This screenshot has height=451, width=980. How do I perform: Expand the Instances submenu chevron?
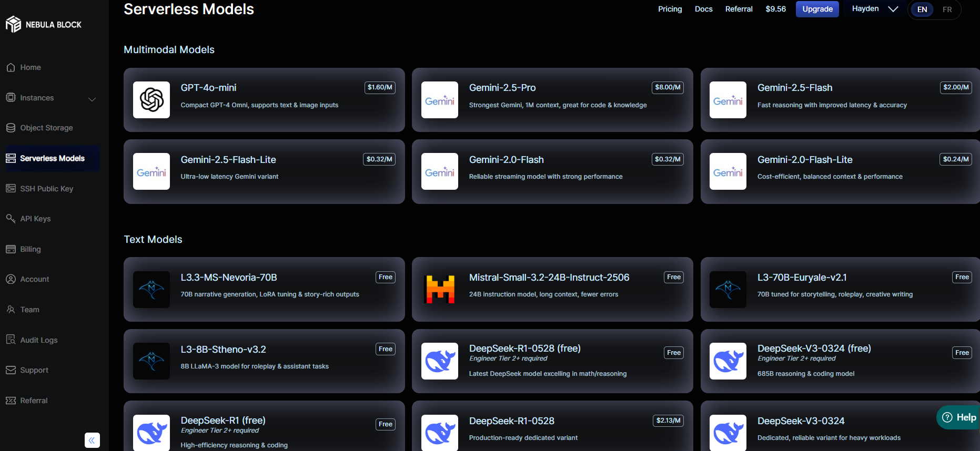pos(92,99)
